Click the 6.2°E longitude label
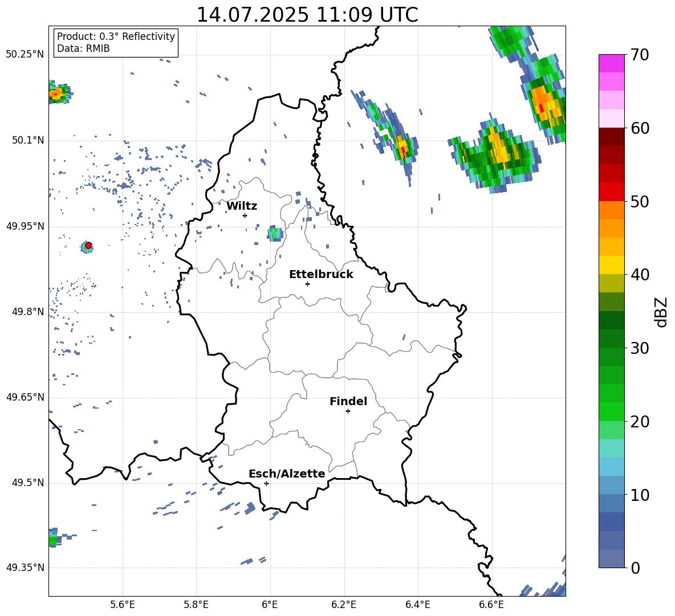Screen dimensions: 675x616 pos(344,605)
